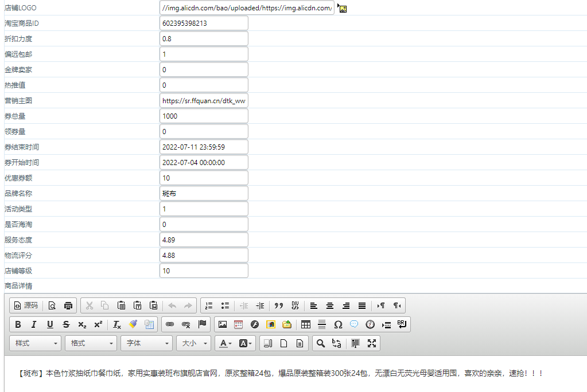
Task: Insert a hyperlink with link icon
Action: pos(170,324)
